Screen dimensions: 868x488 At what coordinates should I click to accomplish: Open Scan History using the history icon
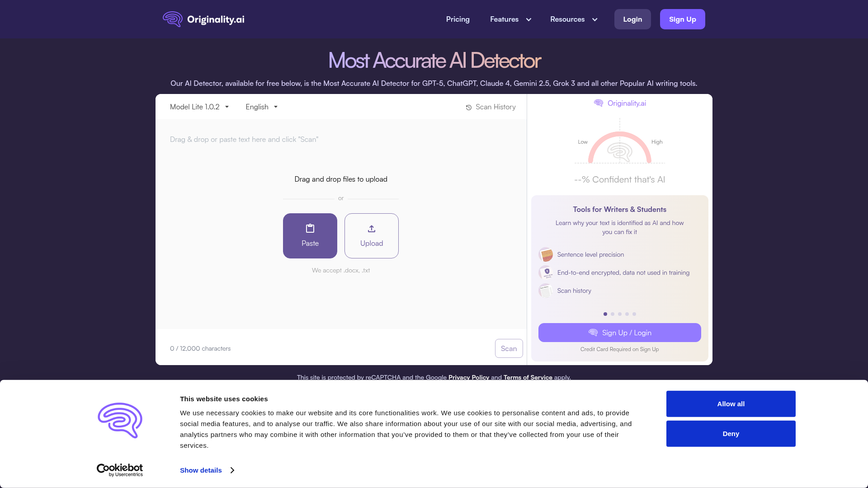point(468,107)
